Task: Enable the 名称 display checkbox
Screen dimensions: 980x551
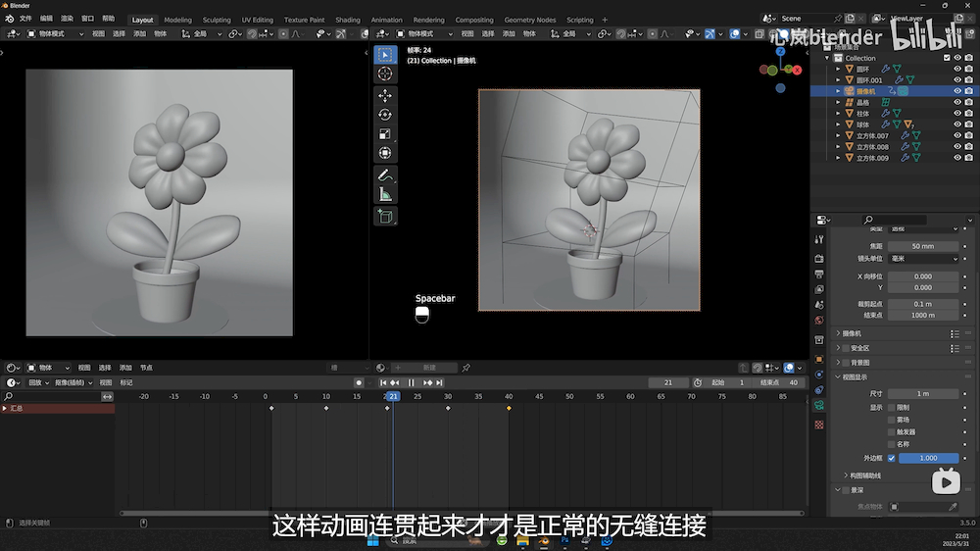Action: click(891, 444)
